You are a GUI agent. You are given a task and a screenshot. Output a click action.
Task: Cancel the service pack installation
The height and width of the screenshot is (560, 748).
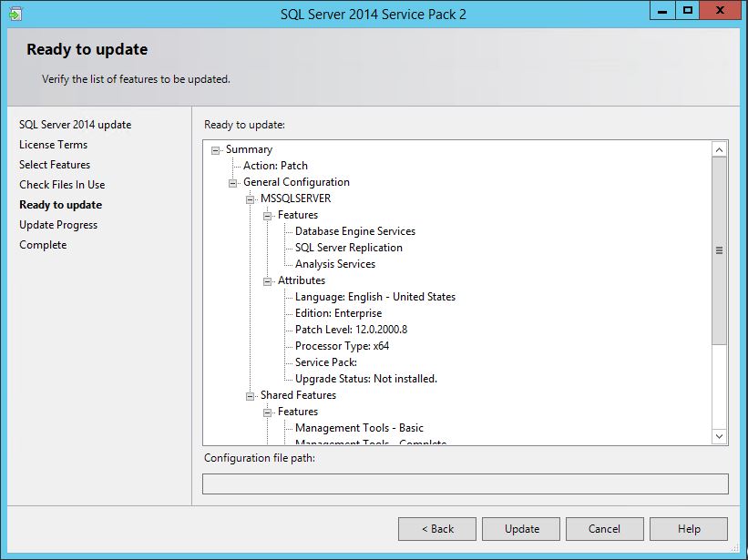(604, 529)
